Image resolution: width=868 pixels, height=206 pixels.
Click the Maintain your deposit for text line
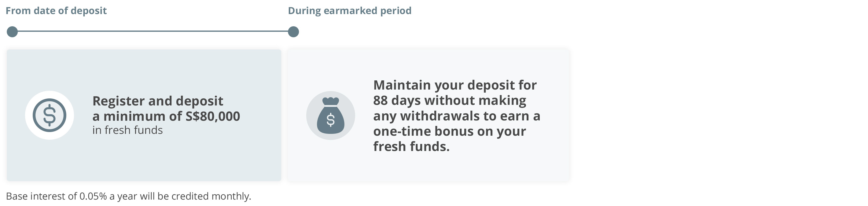(x=455, y=85)
